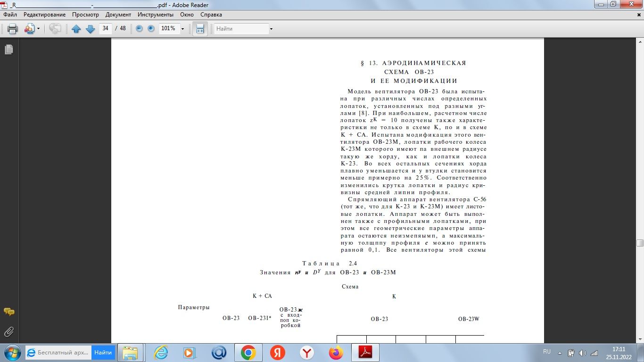Zoom in with the plus button
This screenshot has width=644, height=362.
point(151,29)
